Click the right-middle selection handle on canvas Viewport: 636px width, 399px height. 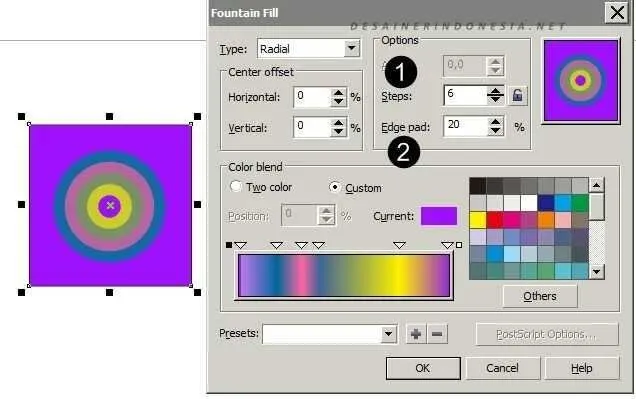coord(198,204)
